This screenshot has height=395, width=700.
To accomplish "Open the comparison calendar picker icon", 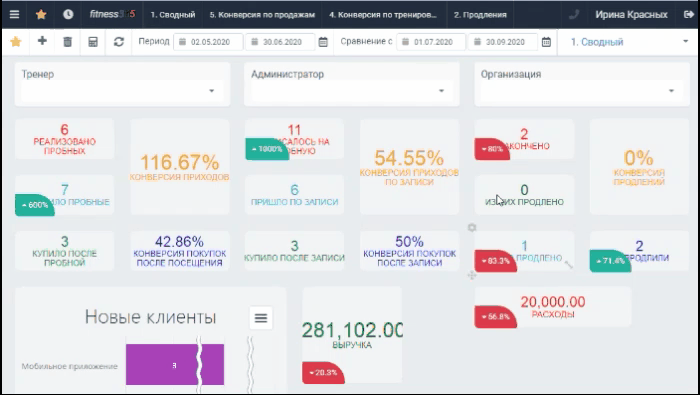I will click(546, 42).
